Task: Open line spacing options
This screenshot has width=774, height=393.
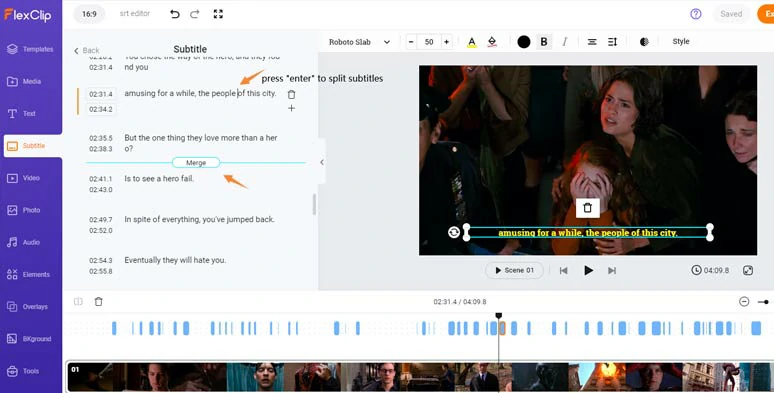Action: (613, 42)
